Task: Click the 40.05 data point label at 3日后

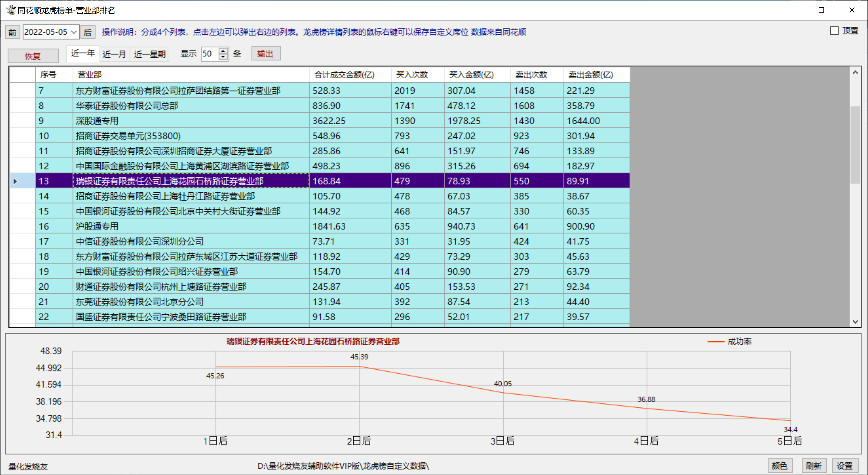Action: tap(503, 384)
